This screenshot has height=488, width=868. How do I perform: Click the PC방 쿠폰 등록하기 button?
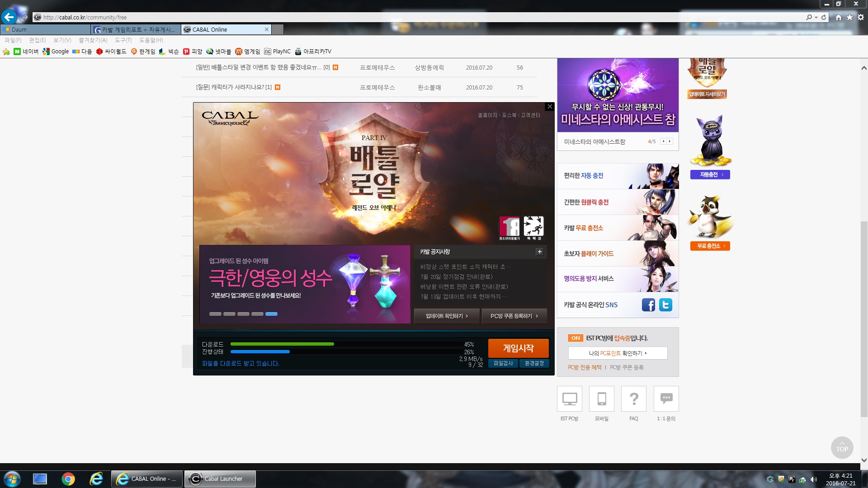click(514, 316)
